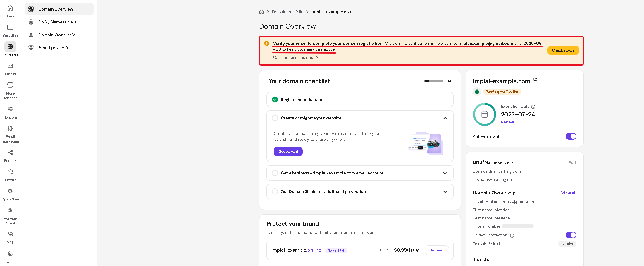644x266 pixels.
Task: Open VPS in the sidebar
Action: [10, 238]
